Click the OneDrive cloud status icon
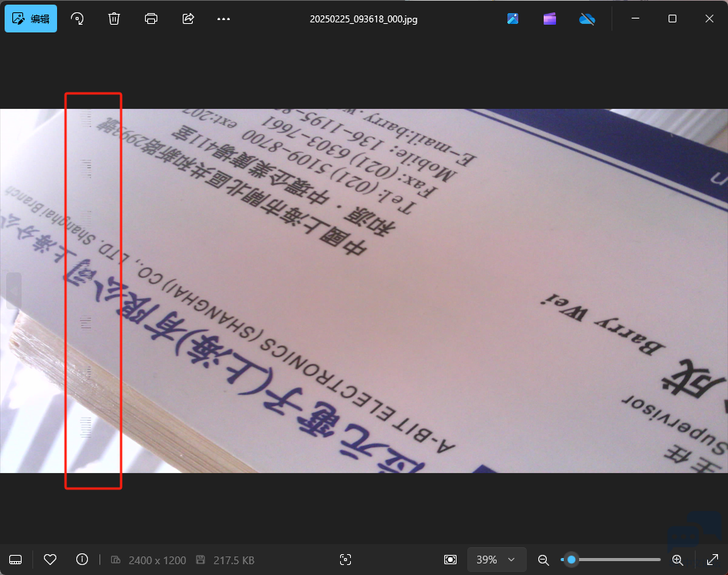Viewport: 728px width, 575px height. [x=587, y=19]
